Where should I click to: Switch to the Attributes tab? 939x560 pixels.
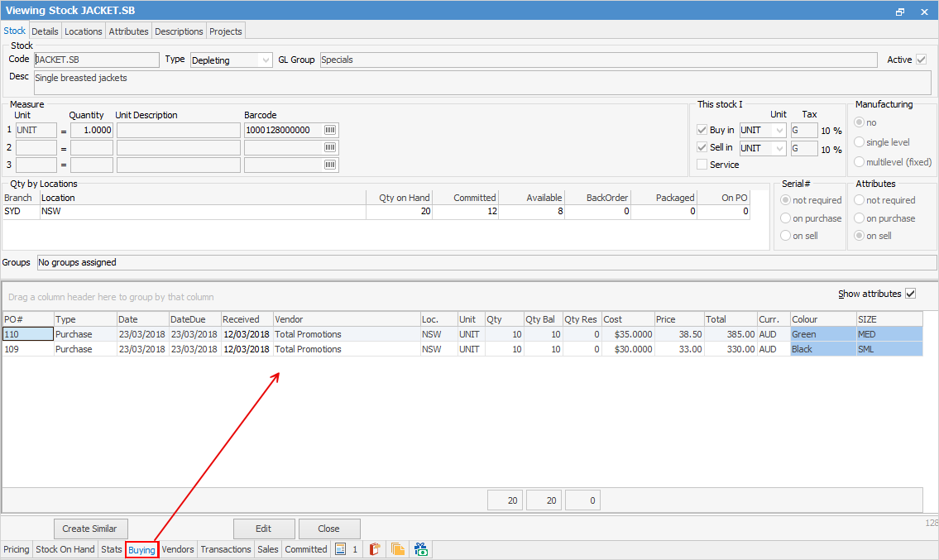tap(128, 31)
